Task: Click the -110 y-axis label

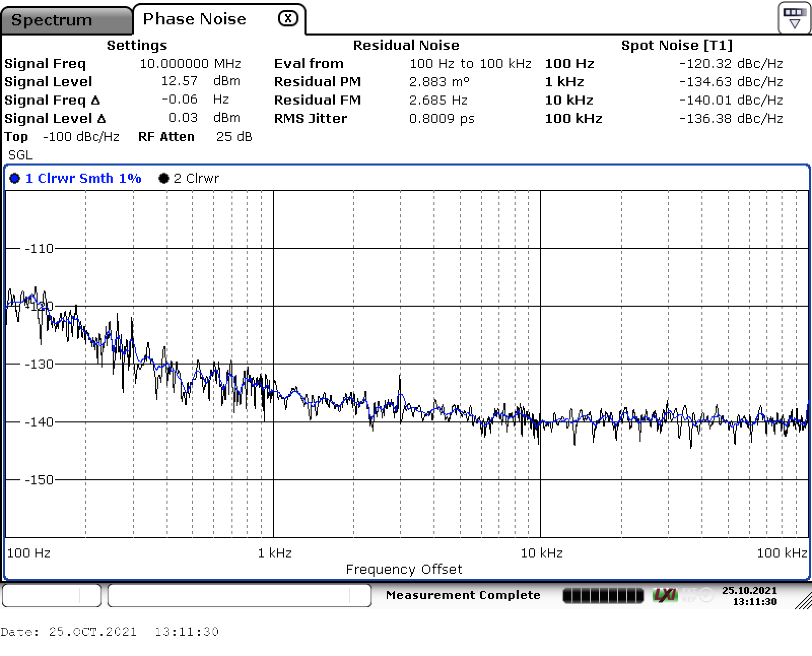Action: [x=39, y=248]
